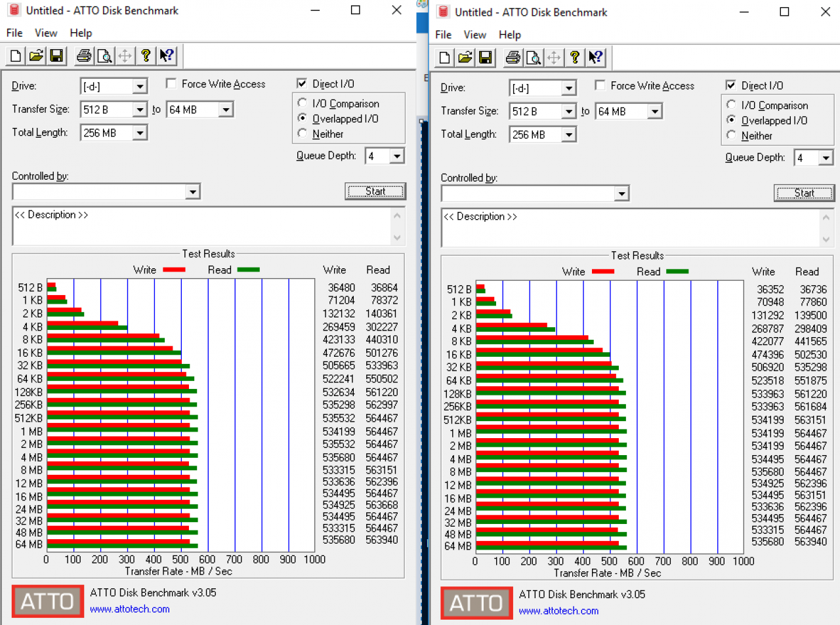Image resolution: width=840 pixels, height=625 pixels.
Task: Click Save disk icon in left window toolbar
Action: tap(56, 56)
